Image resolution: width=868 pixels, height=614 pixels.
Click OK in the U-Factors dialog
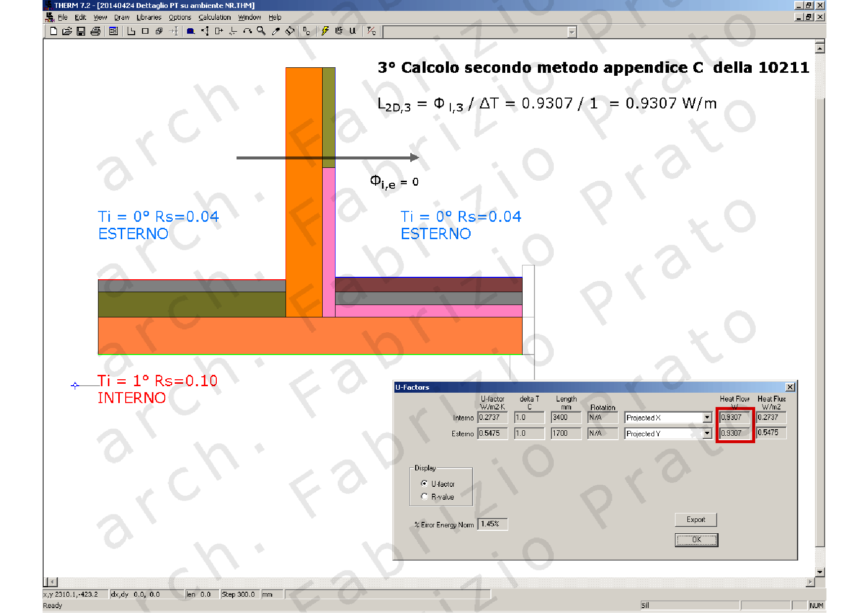696,540
